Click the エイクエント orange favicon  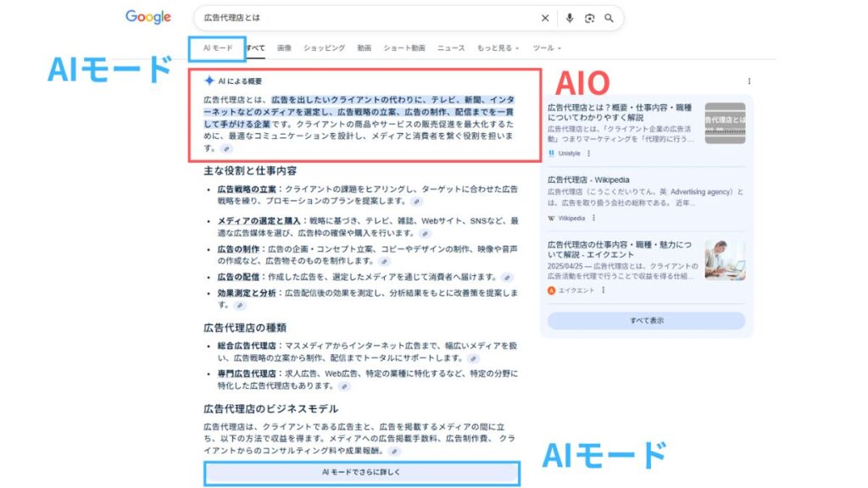click(x=551, y=291)
